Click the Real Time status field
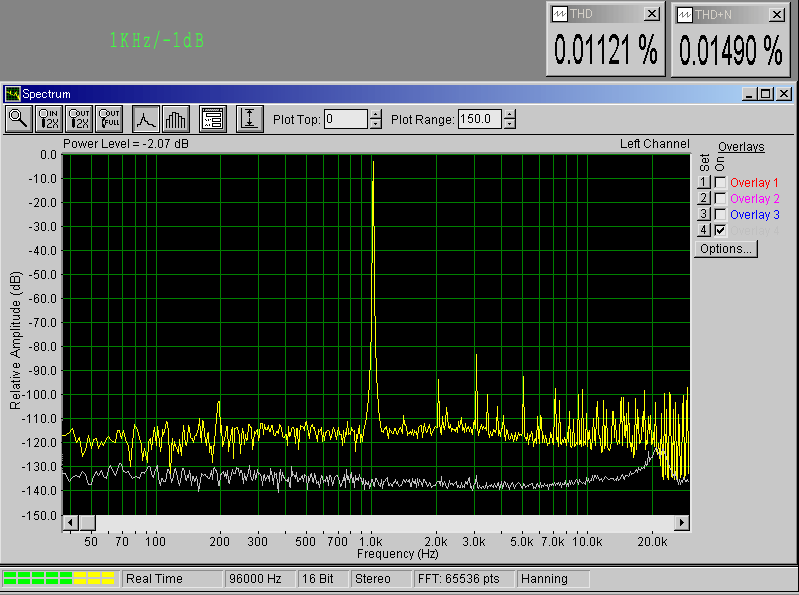 171,579
